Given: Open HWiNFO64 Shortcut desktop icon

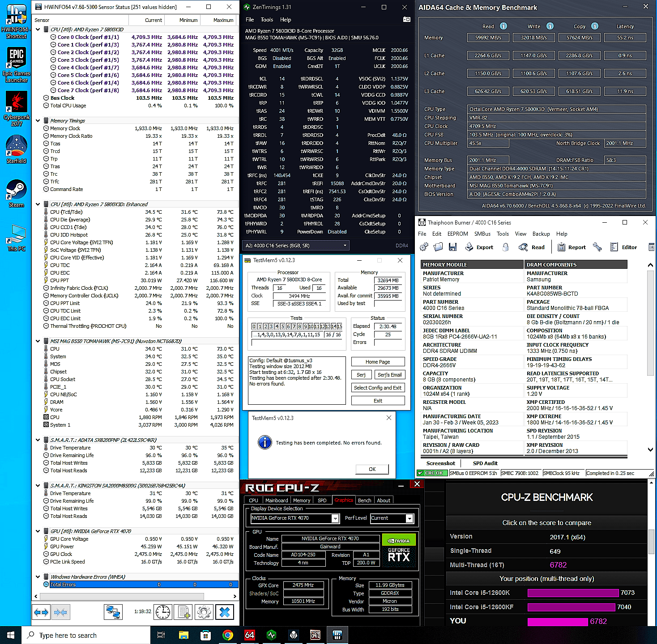Looking at the screenshot, I should click(16, 21).
